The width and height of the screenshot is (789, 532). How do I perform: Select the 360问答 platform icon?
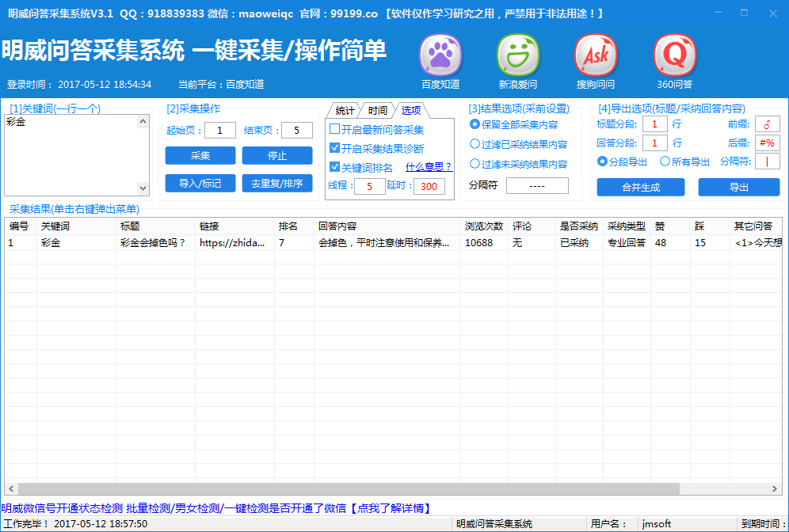coord(674,55)
